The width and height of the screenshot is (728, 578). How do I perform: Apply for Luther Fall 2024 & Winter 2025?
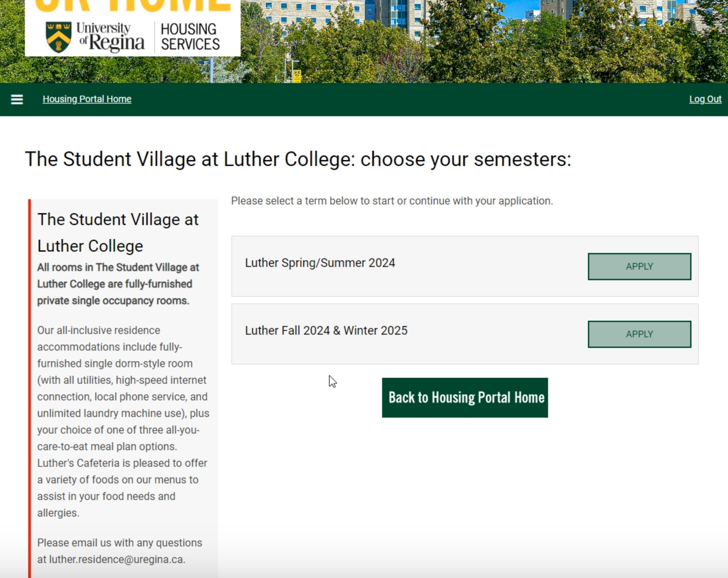[639, 334]
